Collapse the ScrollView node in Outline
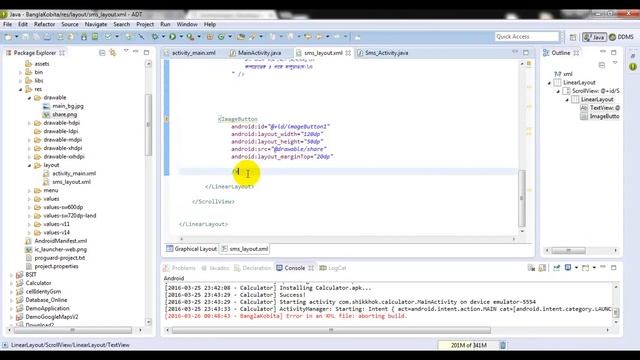 tap(558, 91)
